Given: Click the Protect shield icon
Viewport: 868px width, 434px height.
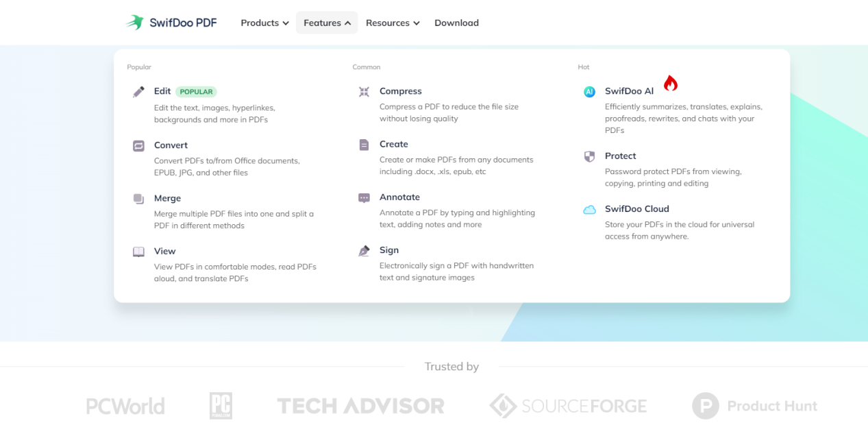Looking at the screenshot, I should pyautogui.click(x=589, y=156).
